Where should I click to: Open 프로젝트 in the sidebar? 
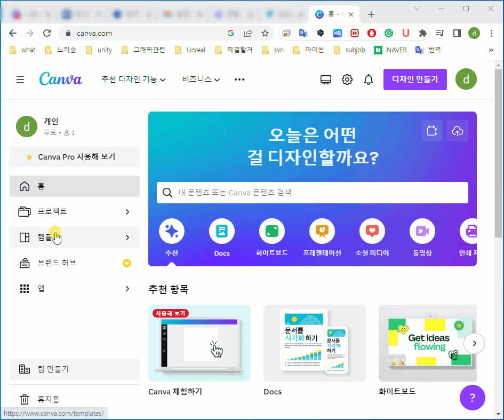point(75,212)
